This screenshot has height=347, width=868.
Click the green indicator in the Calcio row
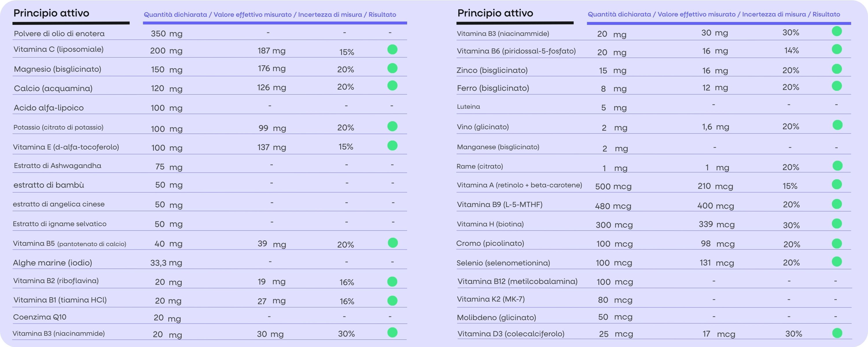coord(392,86)
